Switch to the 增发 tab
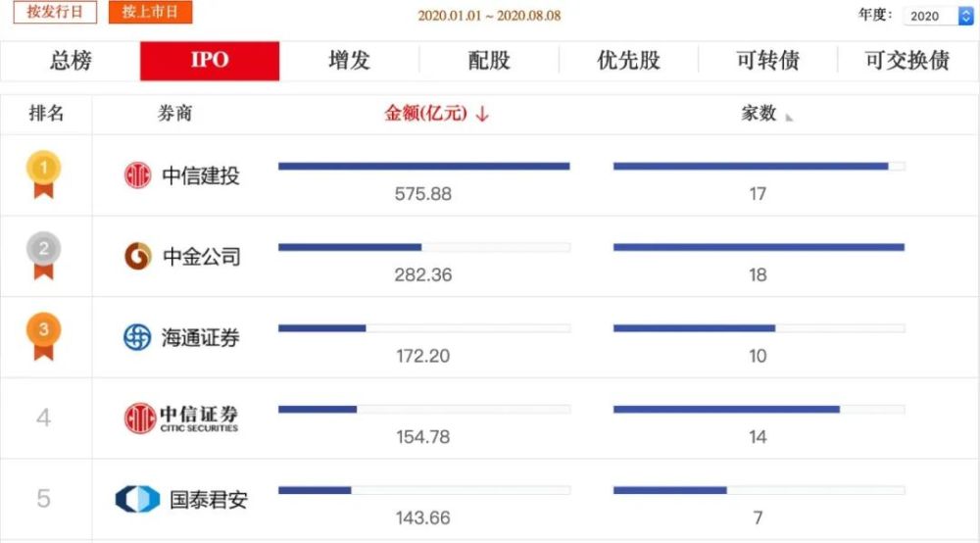Viewport: 980px width, 543px height. [350, 61]
